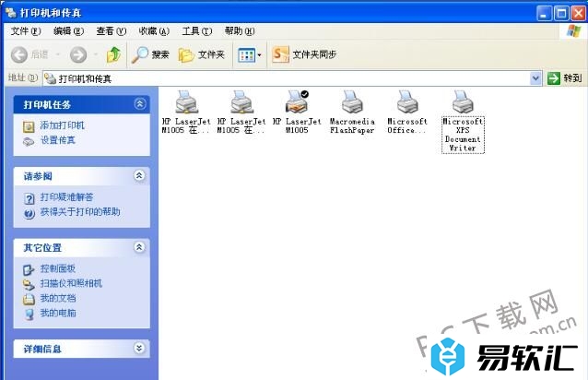Open the 编辑(E) menu

point(68,31)
